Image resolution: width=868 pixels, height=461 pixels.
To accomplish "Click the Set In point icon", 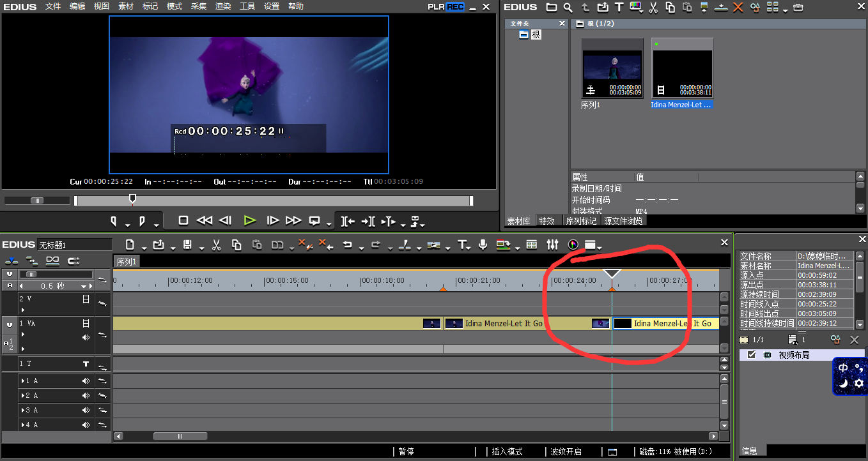I will point(114,221).
